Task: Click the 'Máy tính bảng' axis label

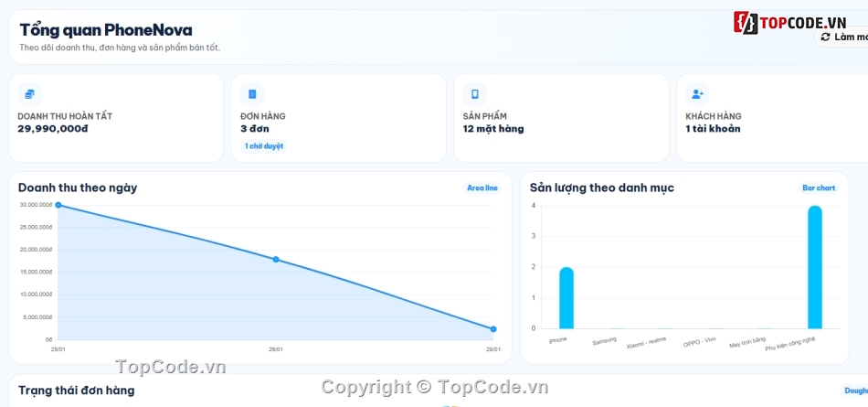Action: [747, 342]
